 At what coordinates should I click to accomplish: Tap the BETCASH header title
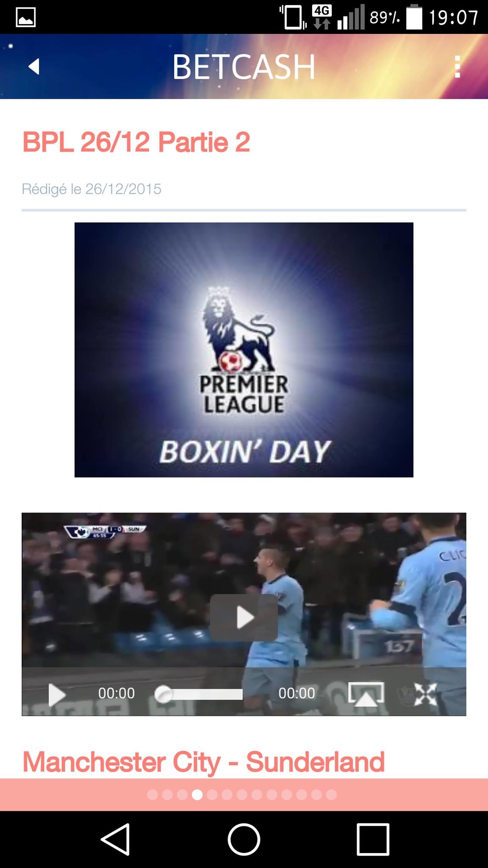(x=244, y=67)
